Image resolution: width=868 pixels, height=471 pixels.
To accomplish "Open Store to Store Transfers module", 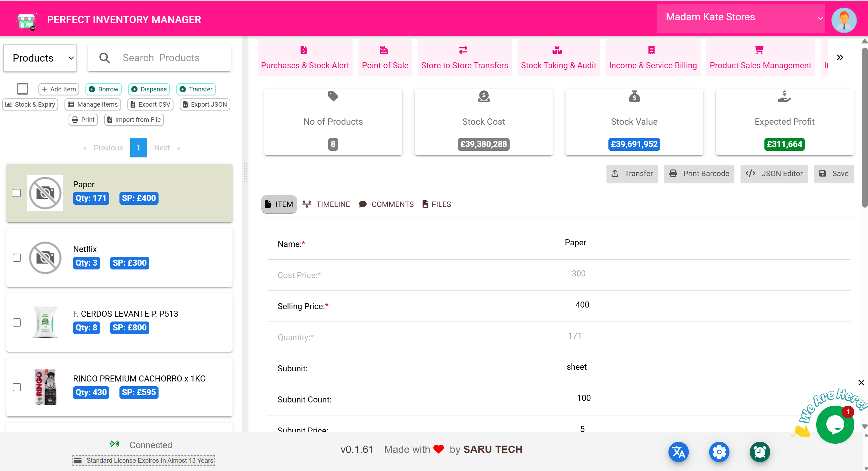I will 464,57.
